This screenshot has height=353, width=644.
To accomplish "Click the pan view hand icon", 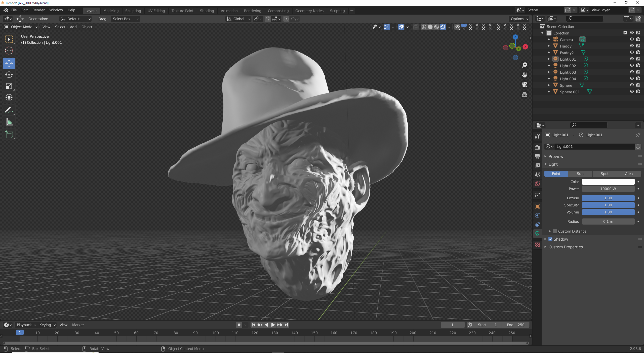I will coord(525,75).
